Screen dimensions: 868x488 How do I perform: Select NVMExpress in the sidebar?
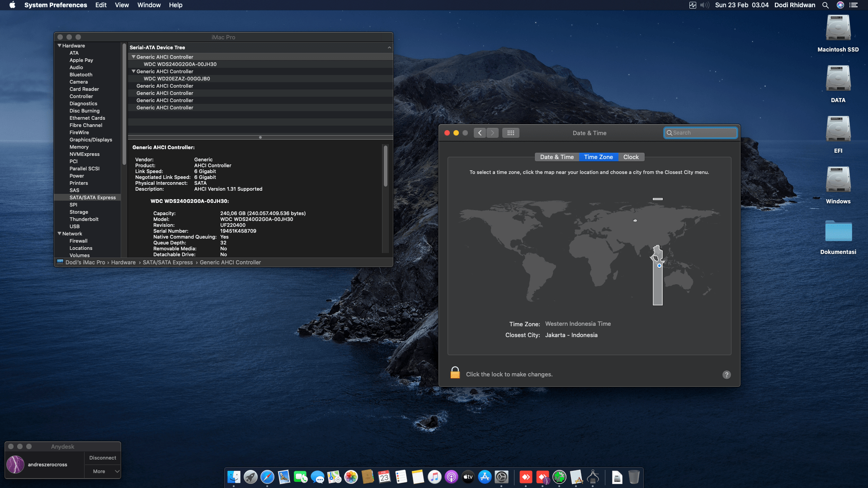(x=85, y=154)
